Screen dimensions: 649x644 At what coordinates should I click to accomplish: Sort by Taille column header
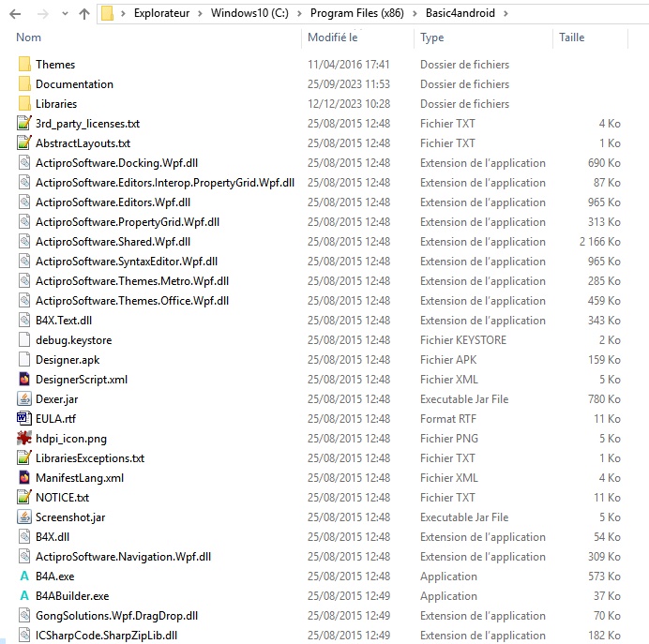(571, 37)
